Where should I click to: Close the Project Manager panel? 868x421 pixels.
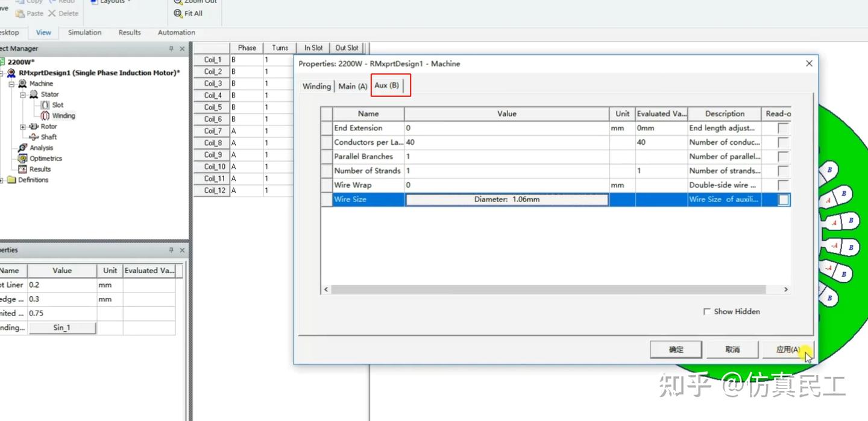182,48
